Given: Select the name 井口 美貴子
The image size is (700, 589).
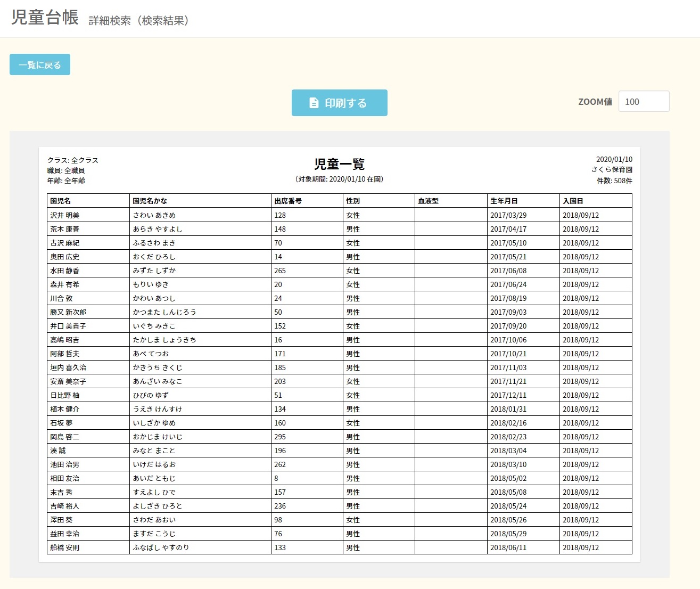Looking at the screenshot, I should click(68, 326).
